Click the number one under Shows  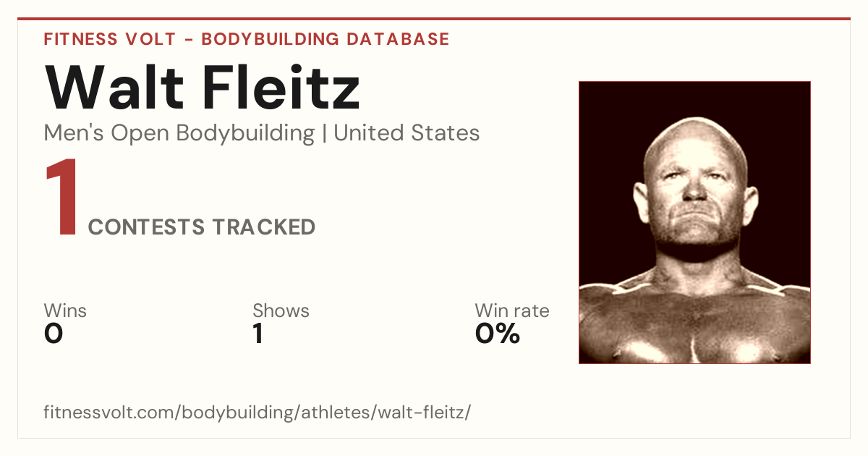point(258,334)
